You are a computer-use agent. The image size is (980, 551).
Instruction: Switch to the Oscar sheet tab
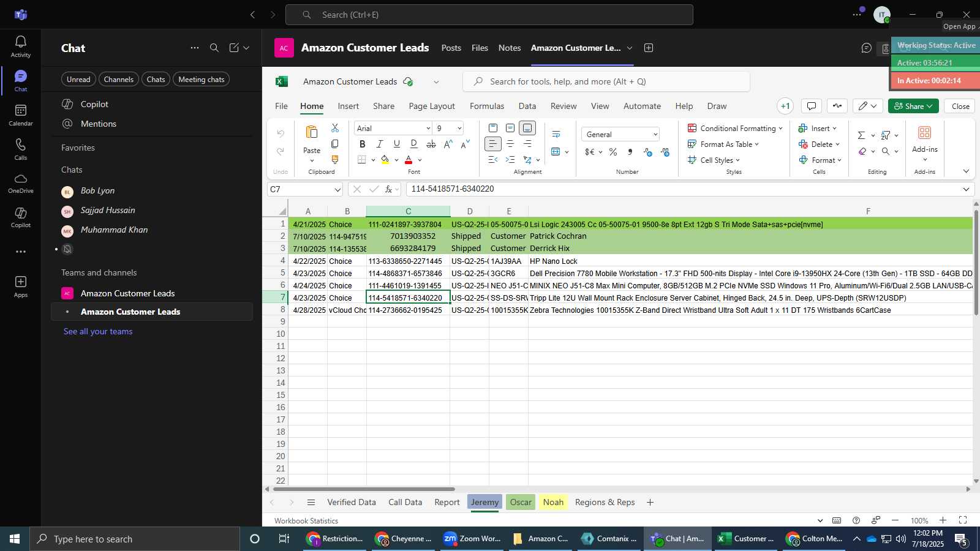(x=521, y=502)
